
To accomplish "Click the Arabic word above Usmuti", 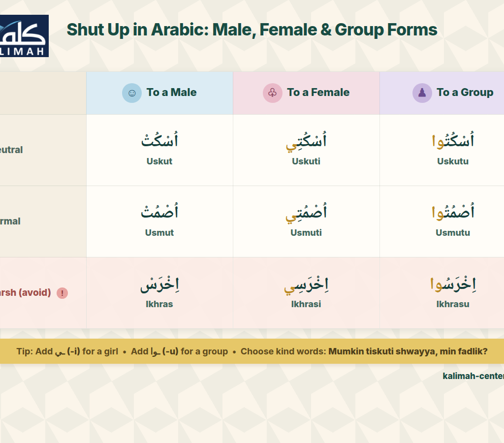I will point(306,213).
